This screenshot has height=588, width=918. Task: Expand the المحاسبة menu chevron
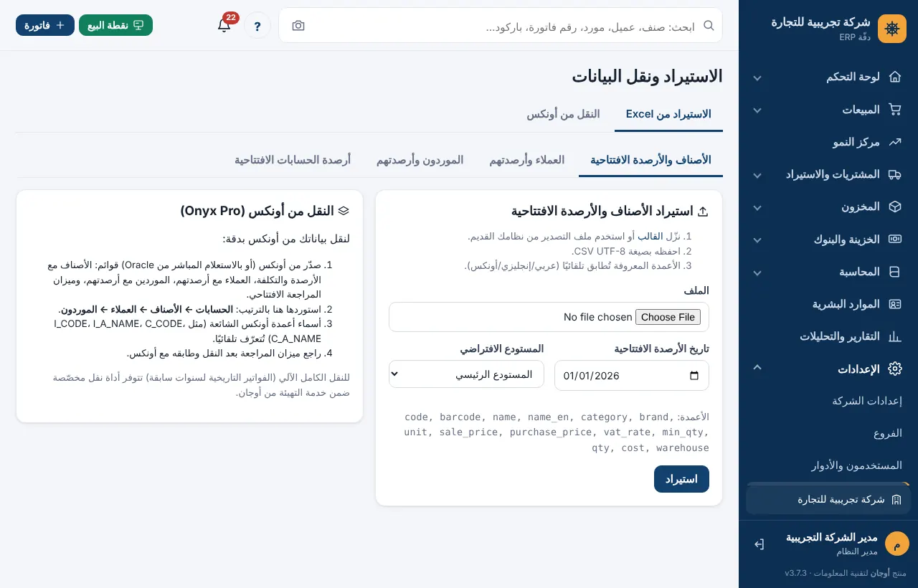click(x=757, y=272)
